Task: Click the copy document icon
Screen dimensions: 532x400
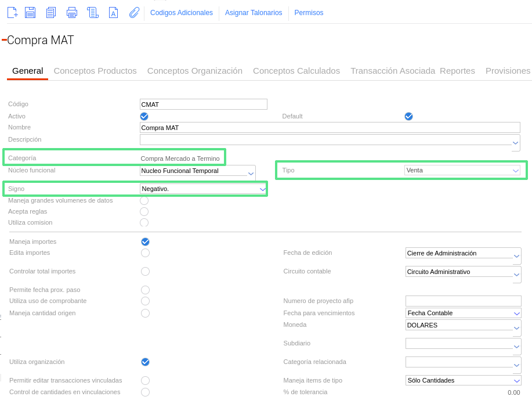Action: [51, 12]
